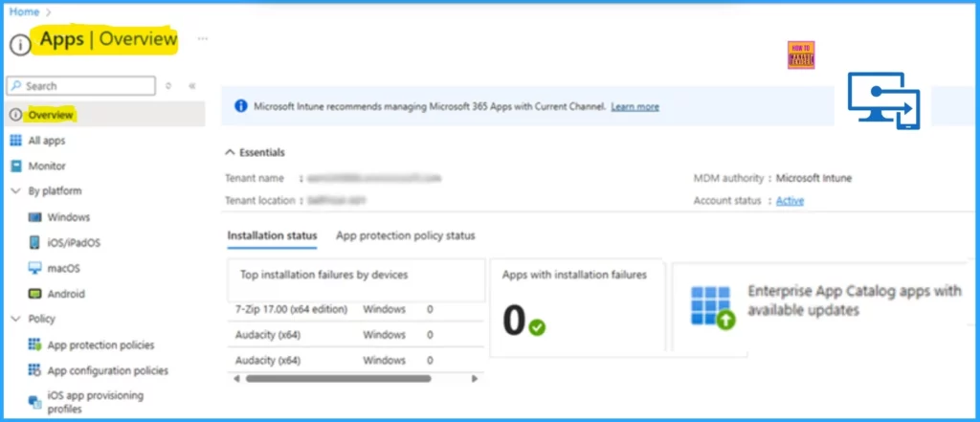Click Top installation failures by devices heading
Image resolution: width=980 pixels, height=422 pixels.
[x=323, y=275]
